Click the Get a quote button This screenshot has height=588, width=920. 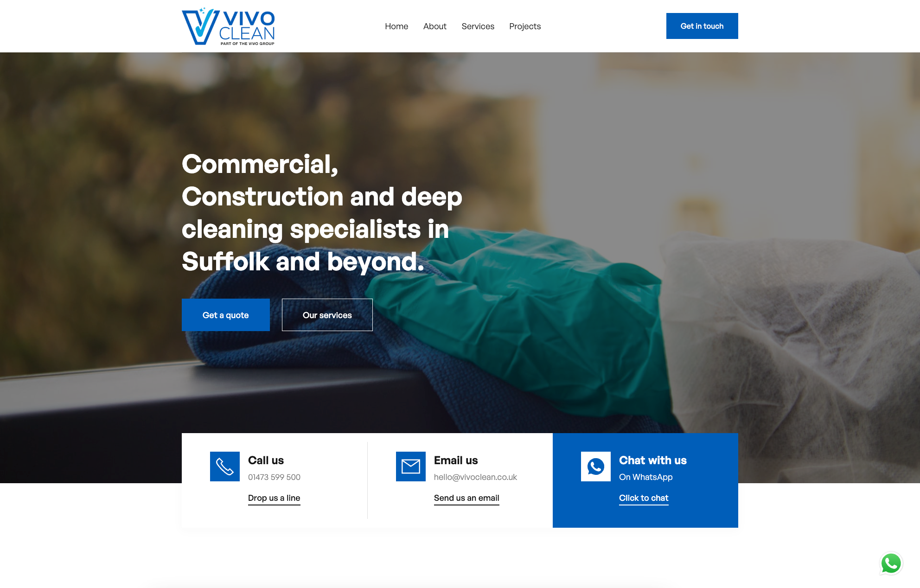click(226, 314)
